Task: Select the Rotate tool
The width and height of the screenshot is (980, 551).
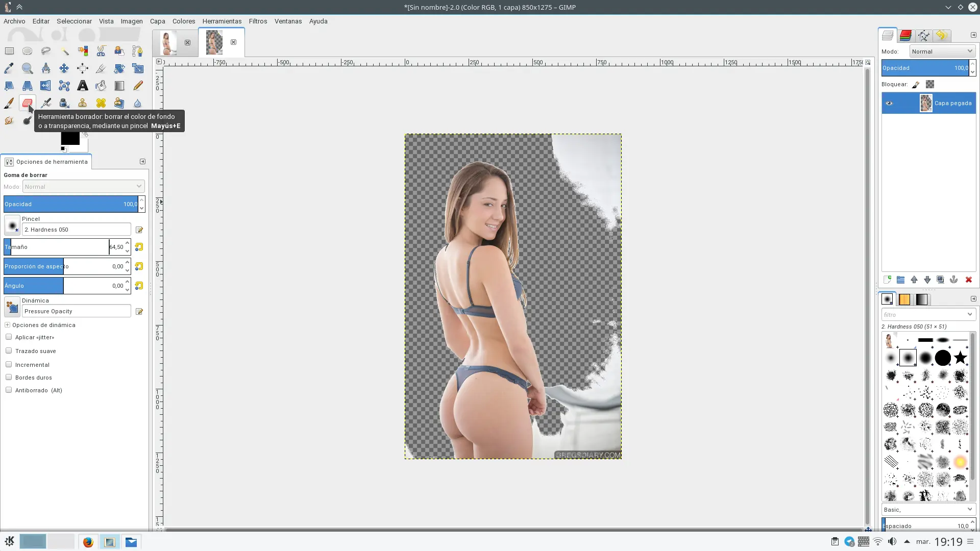Action: pyautogui.click(x=119, y=68)
